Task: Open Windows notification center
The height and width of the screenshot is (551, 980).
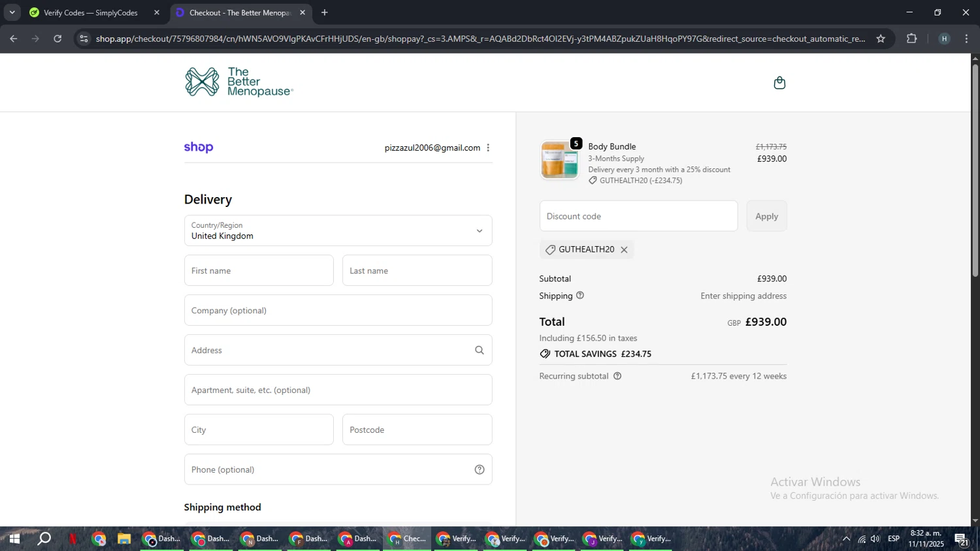Action: click(x=962, y=539)
